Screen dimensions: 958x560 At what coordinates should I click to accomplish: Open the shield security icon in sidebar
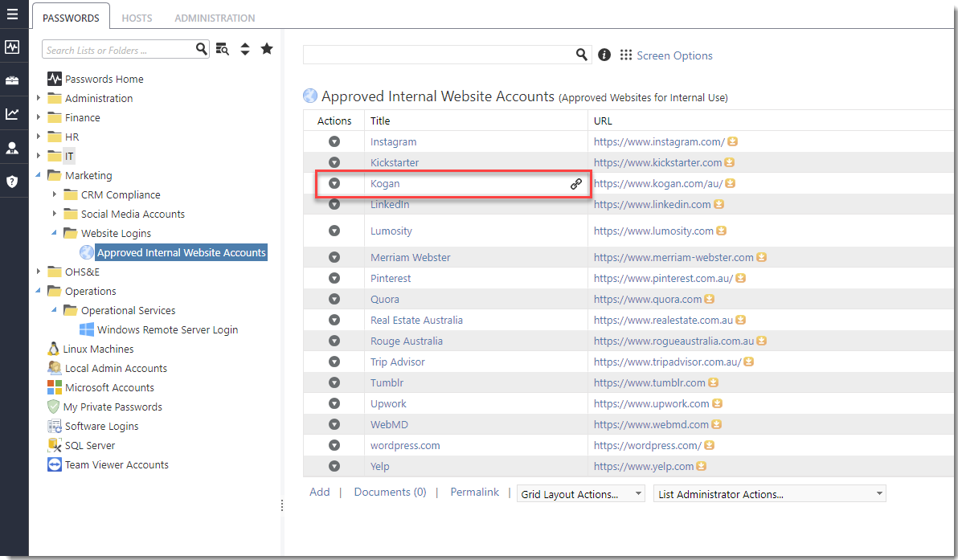(x=12, y=182)
